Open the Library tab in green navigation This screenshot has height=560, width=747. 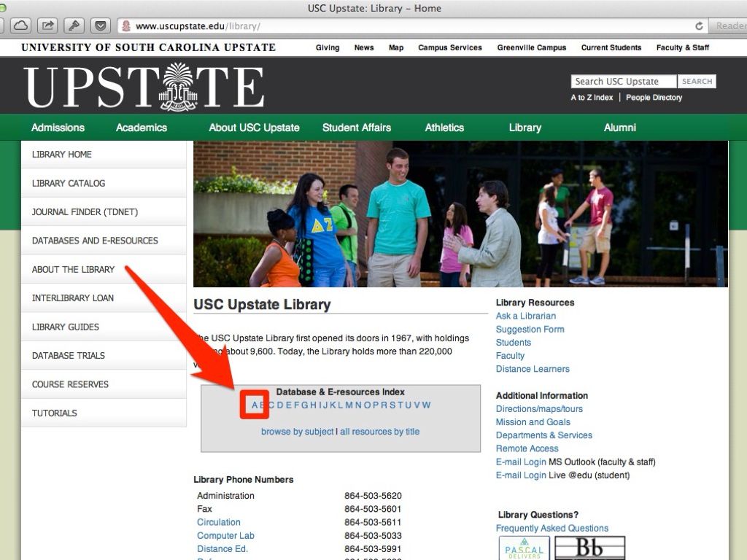point(525,128)
